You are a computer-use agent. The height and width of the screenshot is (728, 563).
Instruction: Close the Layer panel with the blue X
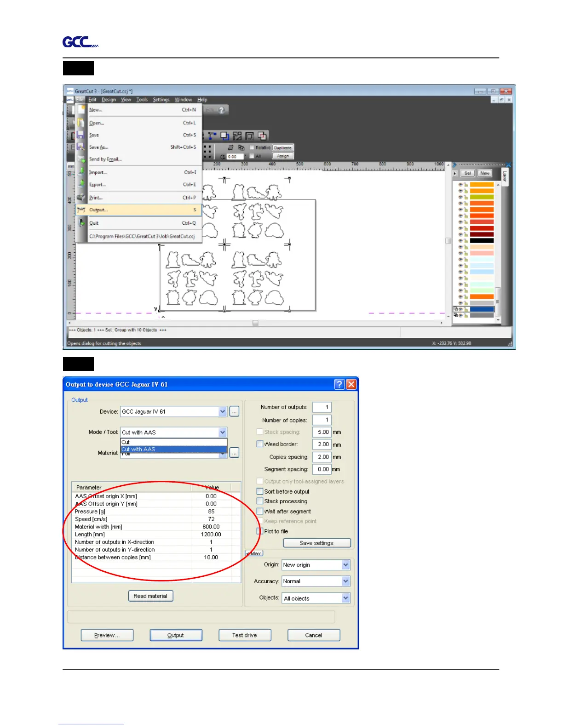(x=508, y=165)
